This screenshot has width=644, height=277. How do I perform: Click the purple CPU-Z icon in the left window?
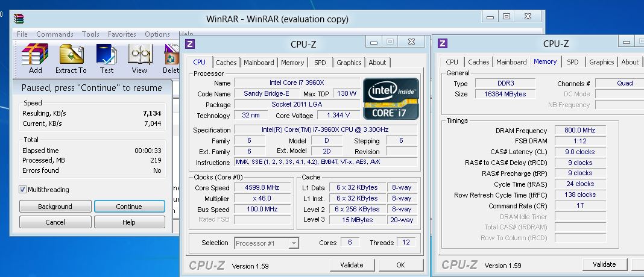[190, 43]
